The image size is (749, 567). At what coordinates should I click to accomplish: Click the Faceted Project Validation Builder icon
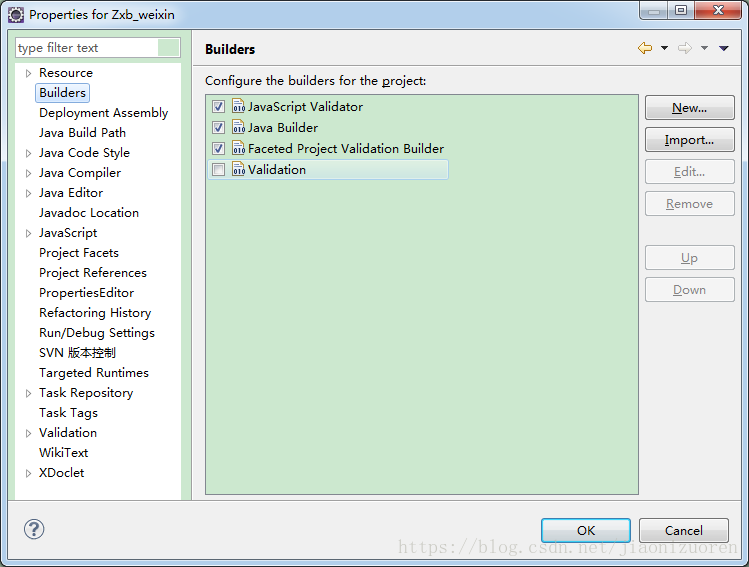[238, 148]
